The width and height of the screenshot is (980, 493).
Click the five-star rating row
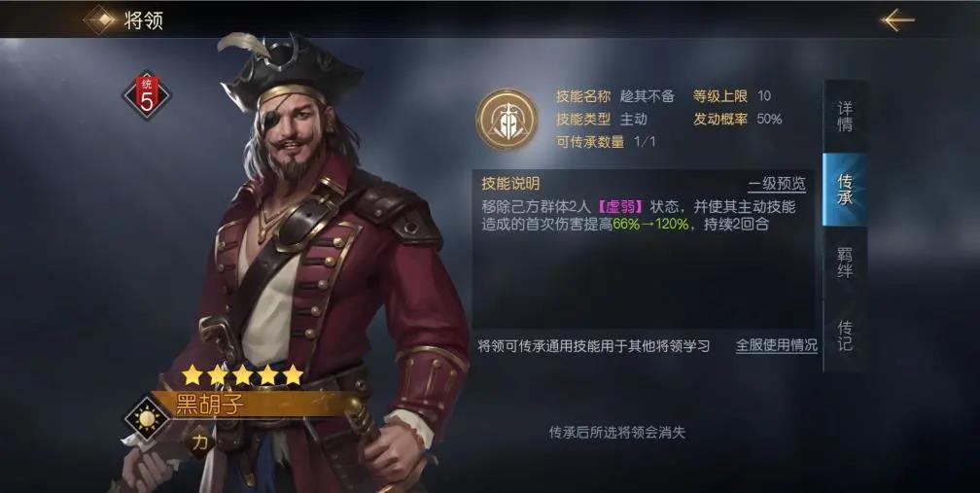coord(242,375)
